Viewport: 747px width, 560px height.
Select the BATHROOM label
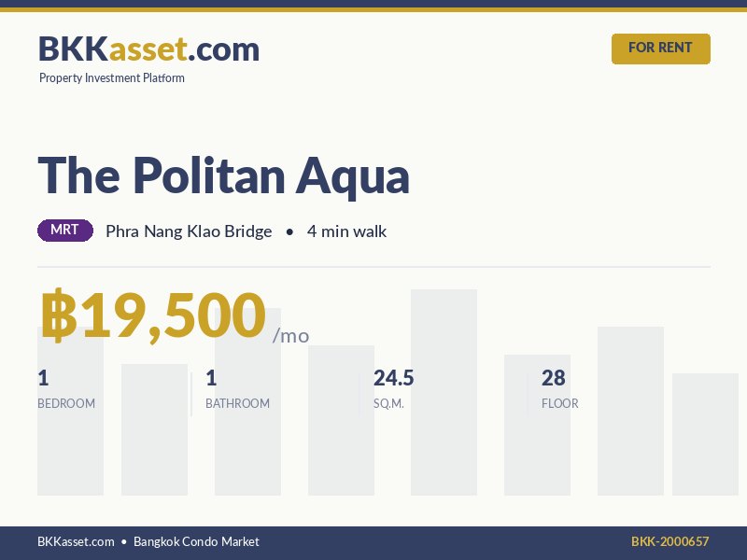(237, 404)
